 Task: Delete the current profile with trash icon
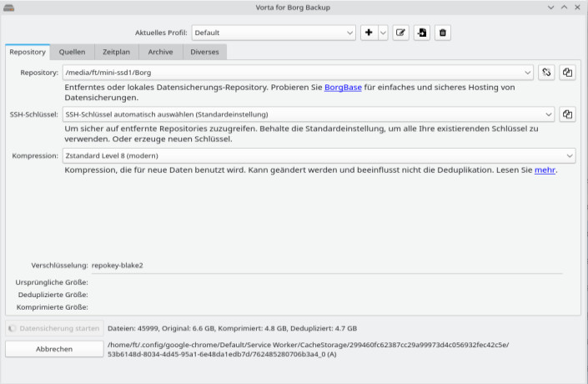point(443,33)
